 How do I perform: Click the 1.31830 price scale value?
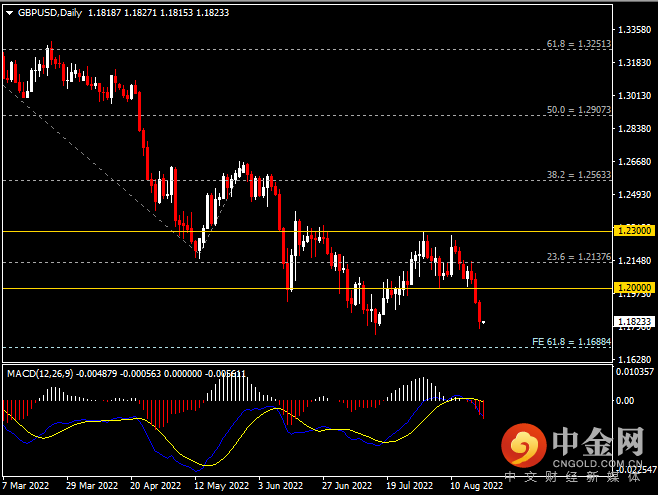click(634, 63)
